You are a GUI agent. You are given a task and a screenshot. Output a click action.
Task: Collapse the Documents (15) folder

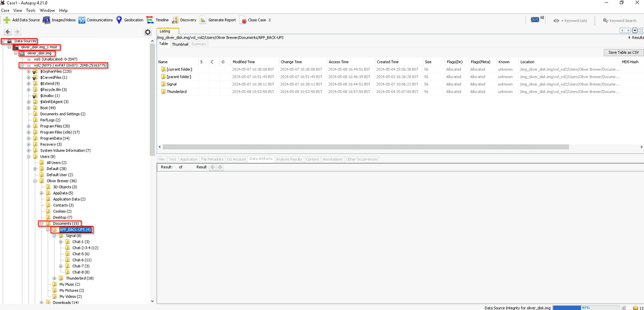click(x=41, y=223)
